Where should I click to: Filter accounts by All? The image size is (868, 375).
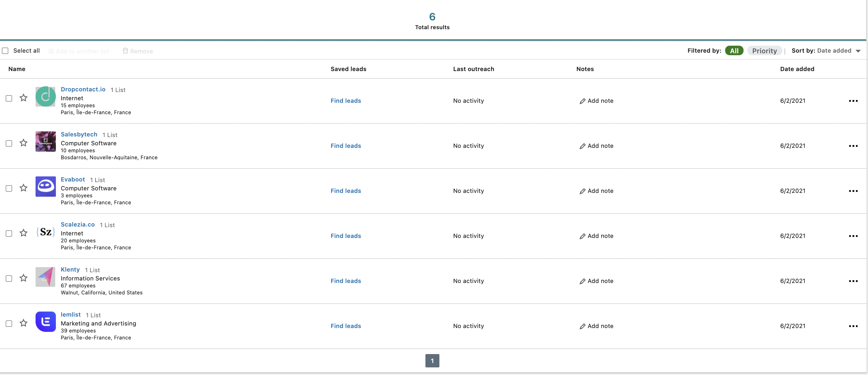tap(734, 51)
